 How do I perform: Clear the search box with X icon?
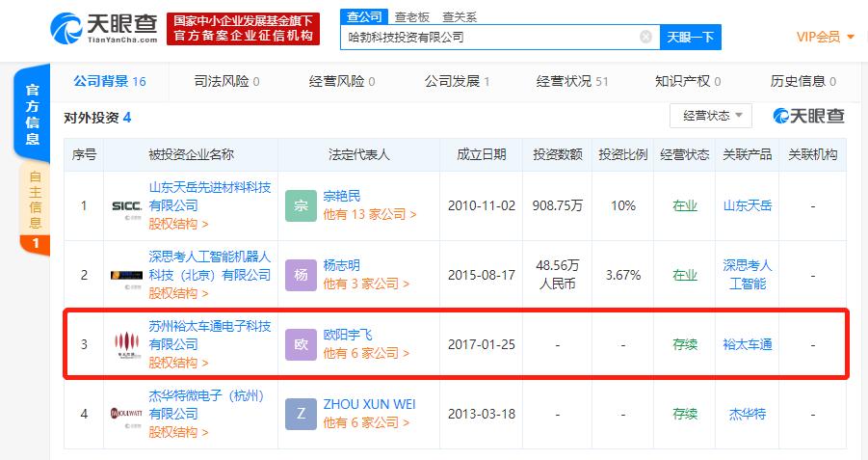click(x=646, y=38)
